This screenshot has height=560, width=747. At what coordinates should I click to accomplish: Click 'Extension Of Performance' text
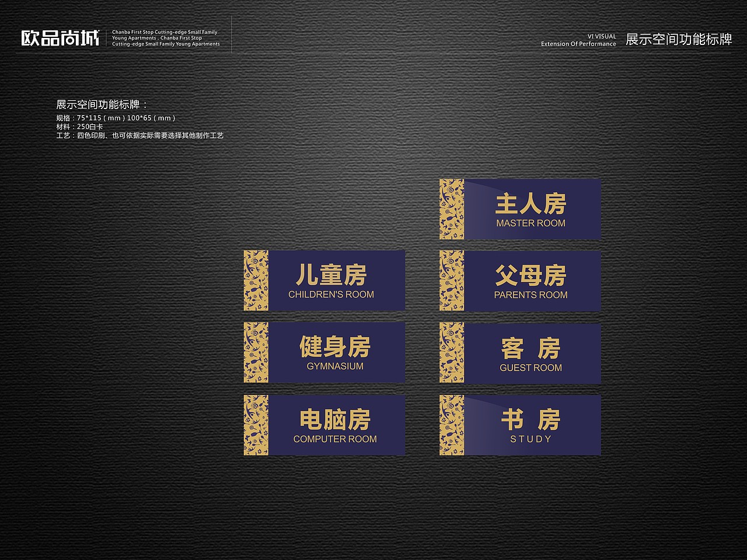pyautogui.click(x=578, y=44)
